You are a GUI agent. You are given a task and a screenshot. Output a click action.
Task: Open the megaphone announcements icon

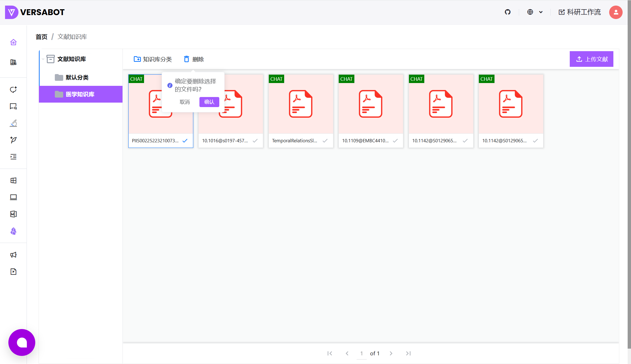pyautogui.click(x=13, y=255)
